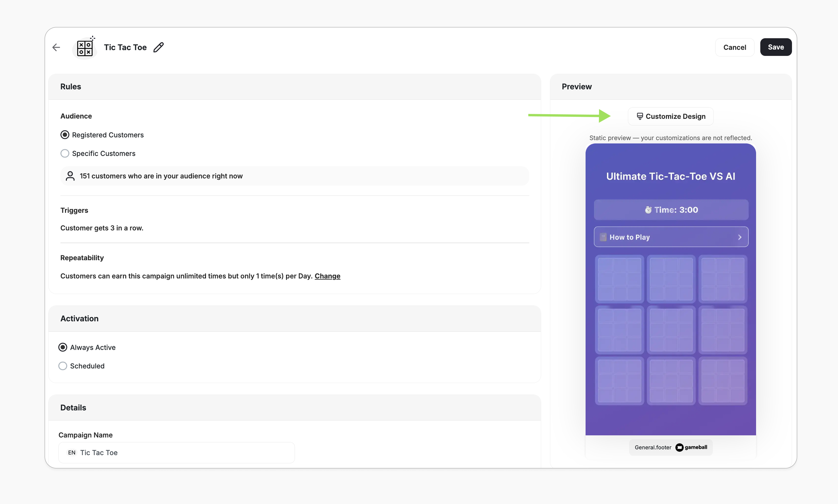Choose Scheduled activation option
The image size is (838, 504).
[63, 366]
